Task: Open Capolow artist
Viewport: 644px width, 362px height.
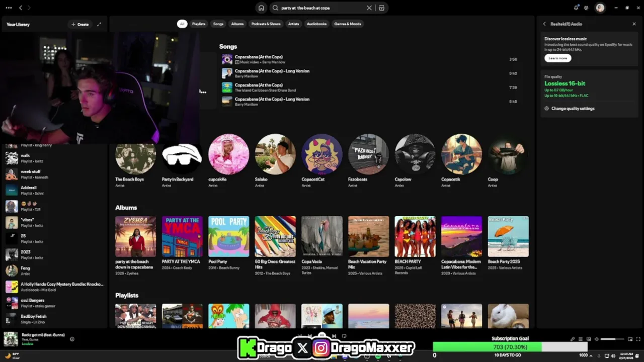Action: tap(415, 160)
